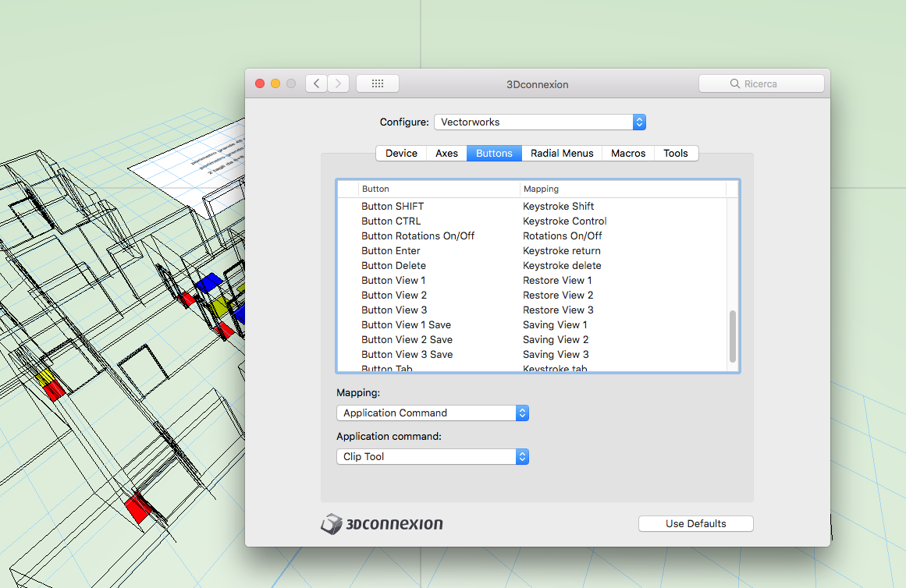Click the forward navigation arrow
This screenshot has width=906, height=588.
pyautogui.click(x=338, y=83)
